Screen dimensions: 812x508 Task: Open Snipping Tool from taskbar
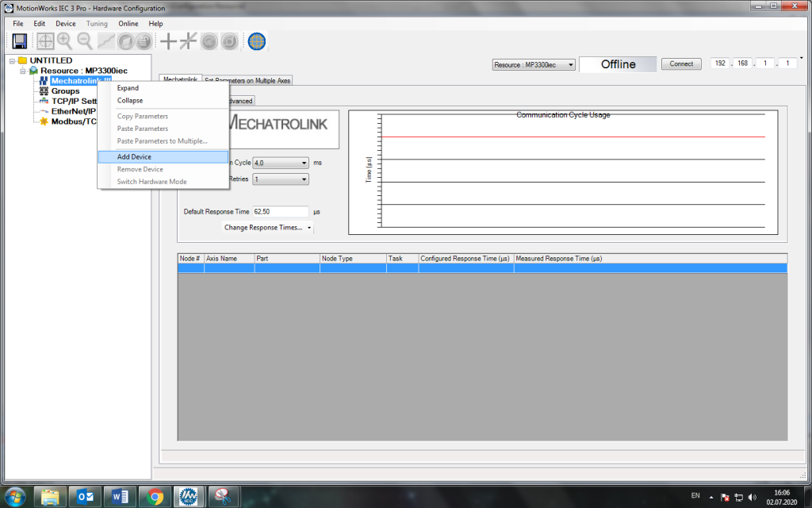(x=224, y=497)
